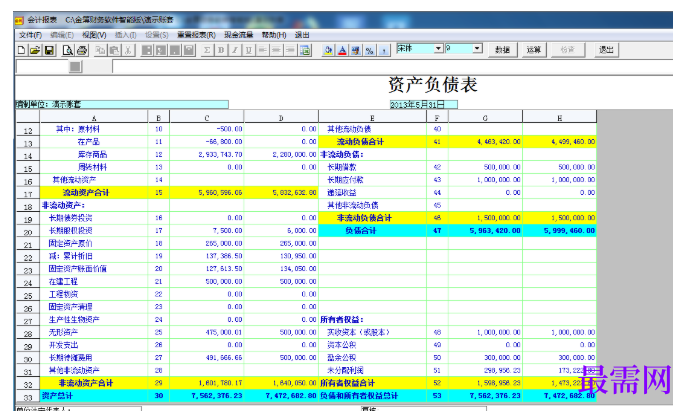The height and width of the screenshot is (411, 690).
Task: Click the first gray row/column toolbar icon
Action: point(147,50)
